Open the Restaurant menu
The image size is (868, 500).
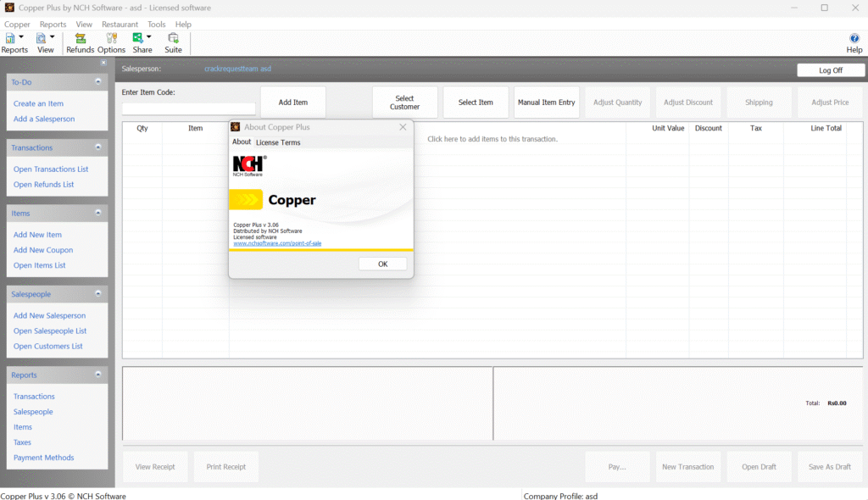pos(120,25)
